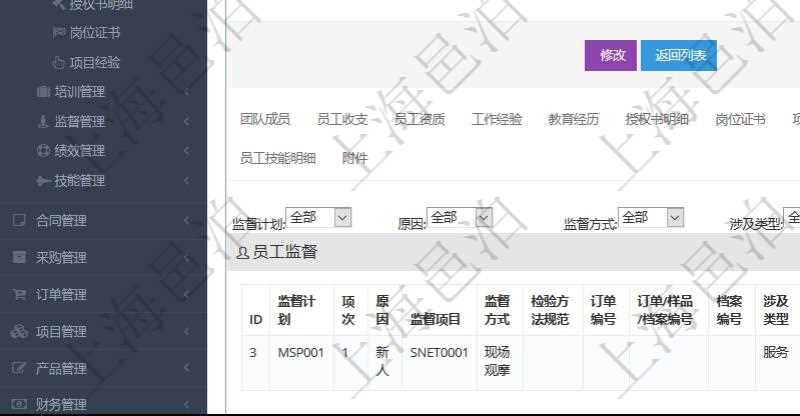
Task: Click the 监督管理 sidebar icon
Action: [44, 121]
